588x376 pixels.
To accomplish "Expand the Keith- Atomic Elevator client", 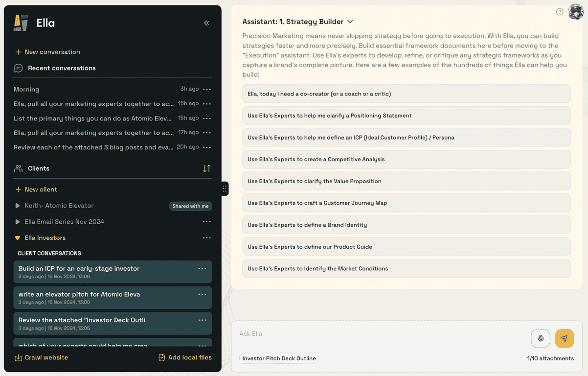I will coord(18,206).
